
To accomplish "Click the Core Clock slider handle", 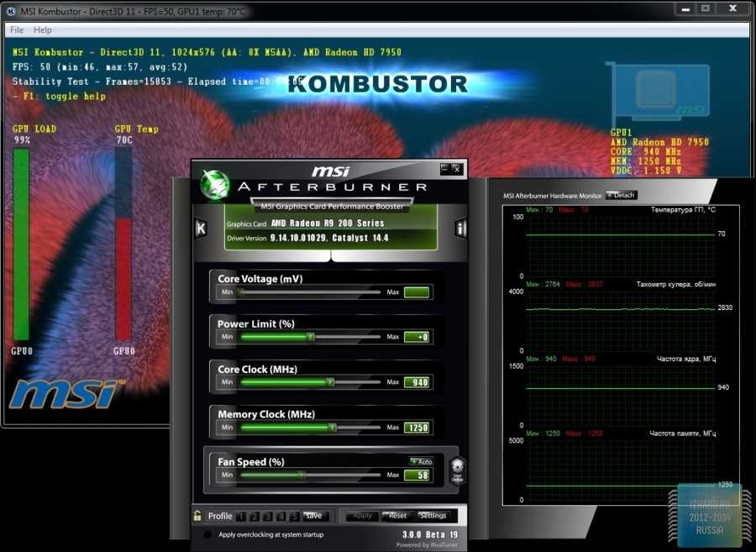I will [329, 381].
